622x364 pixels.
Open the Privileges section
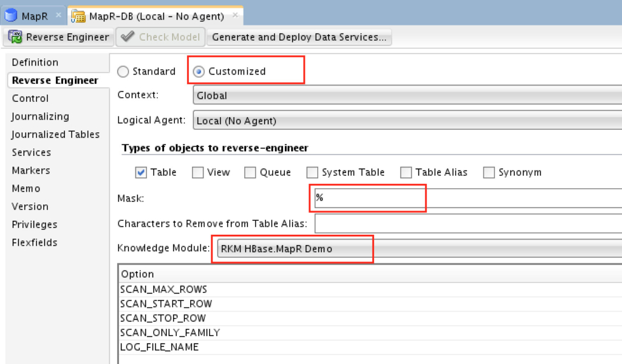(35, 224)
